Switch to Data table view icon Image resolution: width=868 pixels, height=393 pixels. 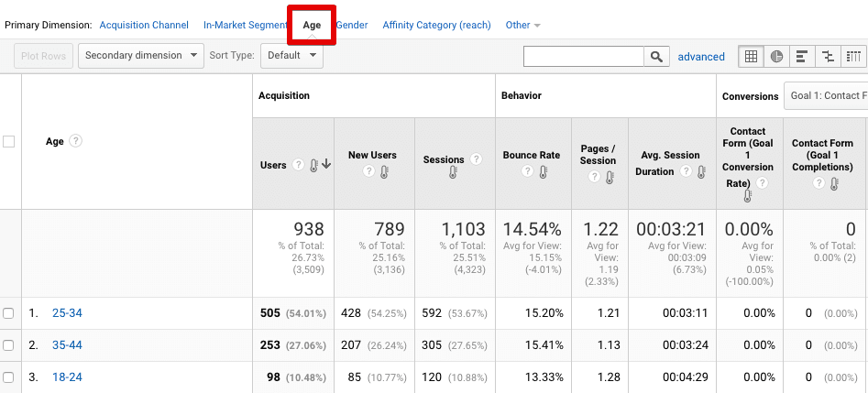tap(751, 57)
